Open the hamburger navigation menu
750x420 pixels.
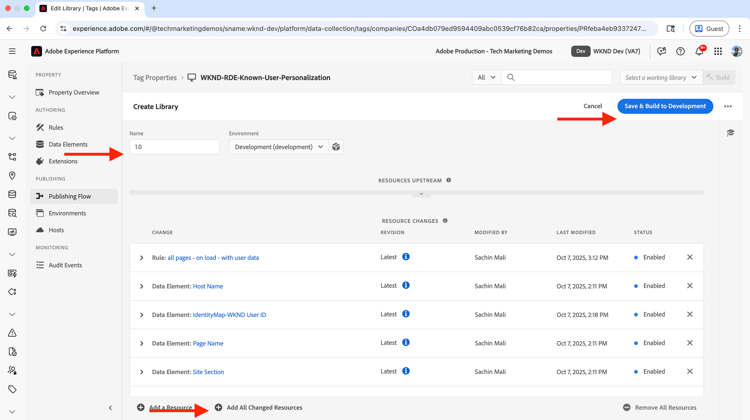pos(12,51)
